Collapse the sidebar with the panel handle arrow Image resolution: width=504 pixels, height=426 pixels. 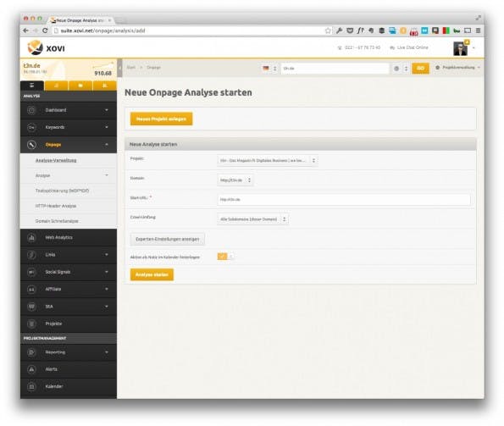click(119, 68)
